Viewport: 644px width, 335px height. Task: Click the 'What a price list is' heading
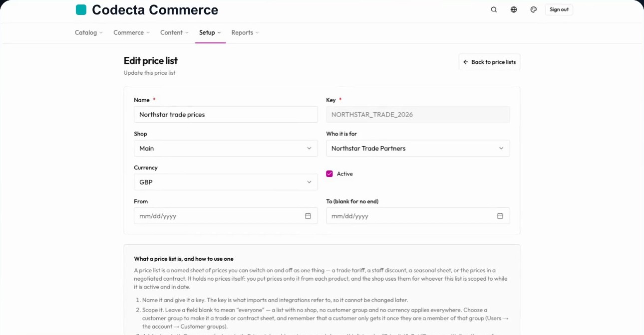pos(184,259)
